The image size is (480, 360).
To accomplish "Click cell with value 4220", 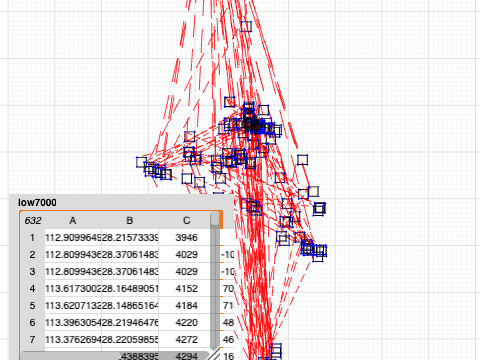I will pos(186,322).
